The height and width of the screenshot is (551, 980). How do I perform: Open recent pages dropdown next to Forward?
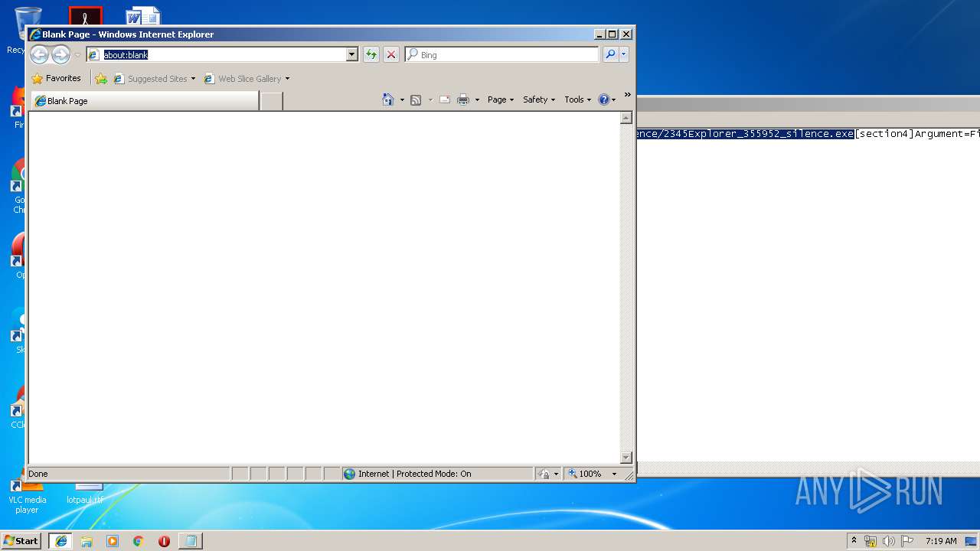pos(77,55)
